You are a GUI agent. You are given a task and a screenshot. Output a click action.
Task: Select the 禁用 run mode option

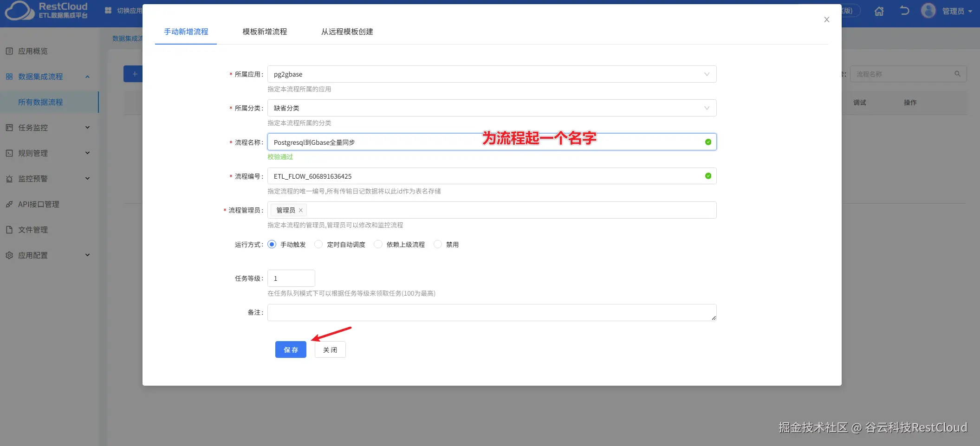(x=438, y=244)
